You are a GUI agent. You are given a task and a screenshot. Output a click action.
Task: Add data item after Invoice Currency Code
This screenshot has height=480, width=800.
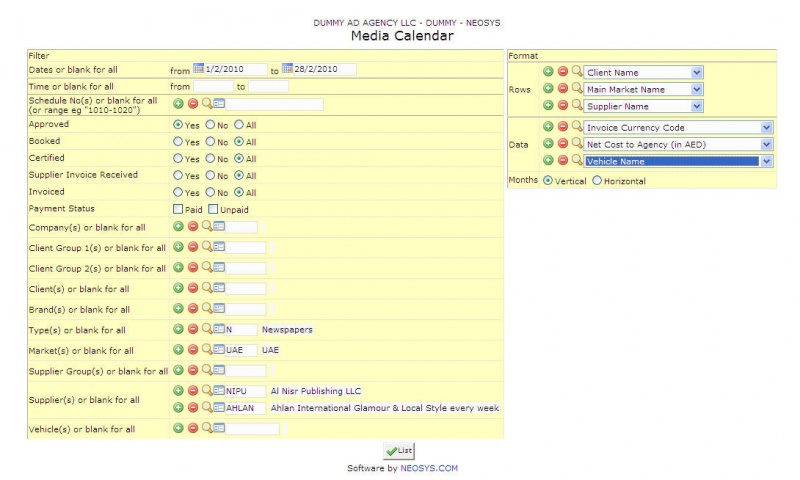pos(548,127)
